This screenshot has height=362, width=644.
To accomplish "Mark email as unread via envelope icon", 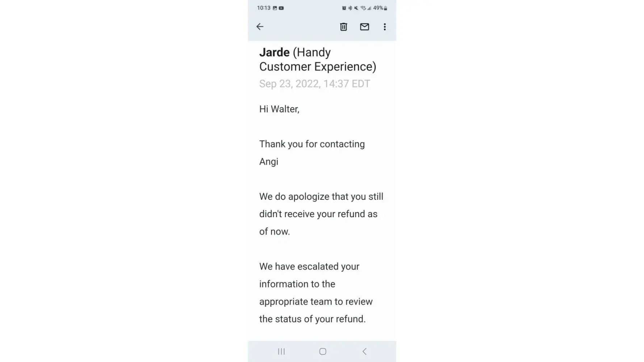I will click(x=364, y=26).
